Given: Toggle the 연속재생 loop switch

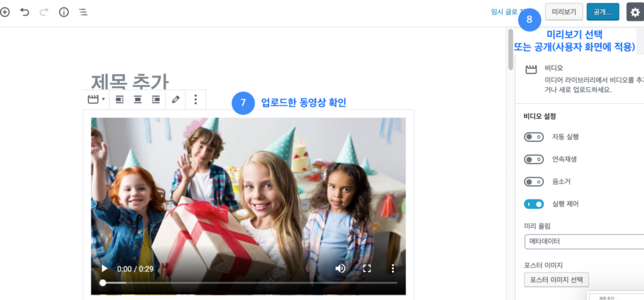Looking at the screenshot, I should [x=533, y=159].
